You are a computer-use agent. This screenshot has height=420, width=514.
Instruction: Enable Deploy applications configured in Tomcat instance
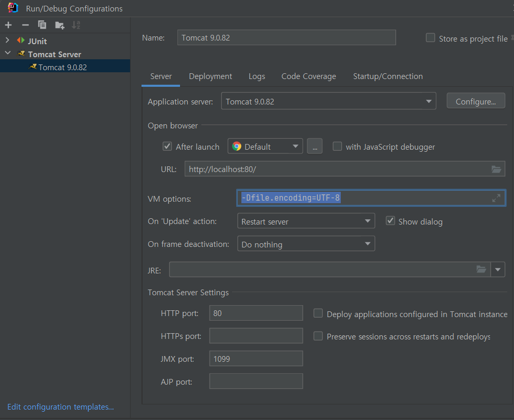[x=318, y=313]
